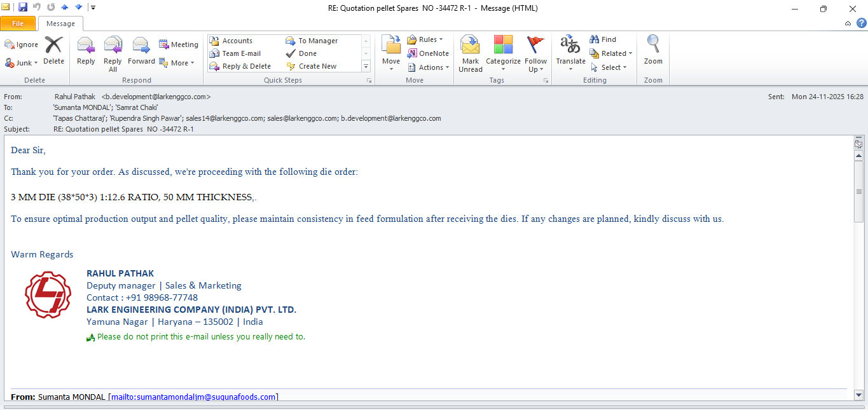This screenshot has width=868, height=410.
Task: Expand the Rules dropdown menu
Action: 425,39
